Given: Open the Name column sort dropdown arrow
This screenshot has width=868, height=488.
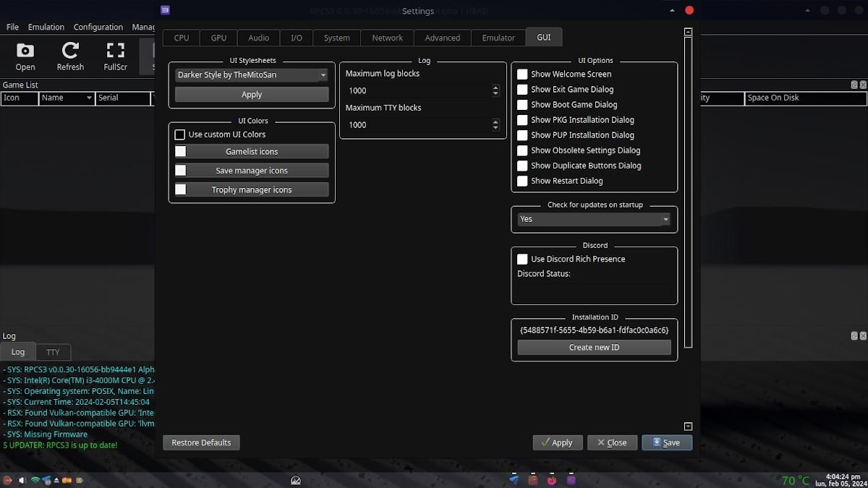Looking at the screenshot, I should coord(89,98).
